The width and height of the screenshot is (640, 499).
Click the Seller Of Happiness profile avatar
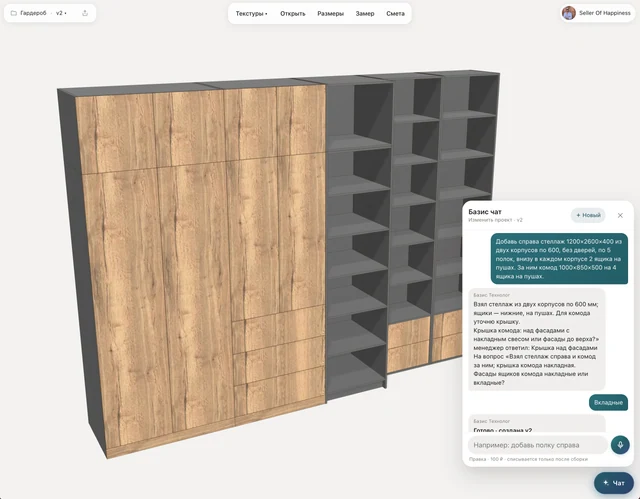[x=569, y=13]
